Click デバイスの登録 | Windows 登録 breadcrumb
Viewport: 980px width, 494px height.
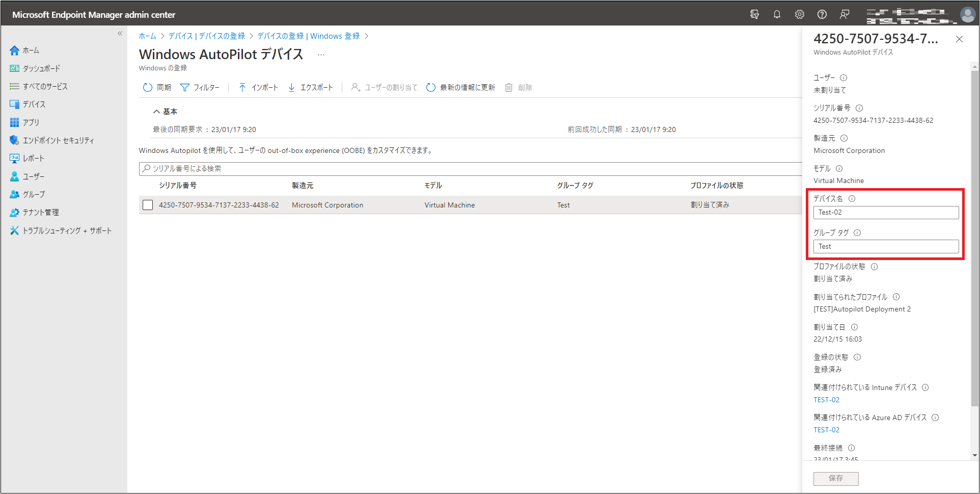pos(309,36)
